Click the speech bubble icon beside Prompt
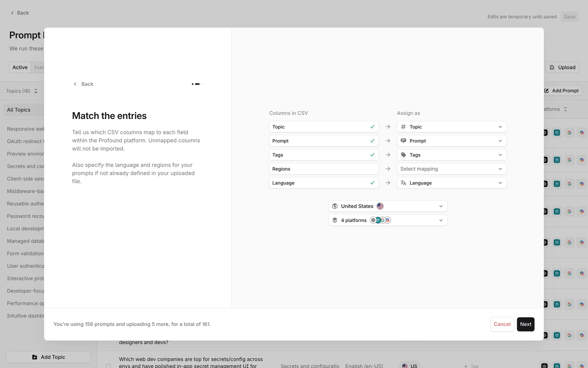Viewport: 588px width, 368px height. pyautogui.click(x=403, y=141)
